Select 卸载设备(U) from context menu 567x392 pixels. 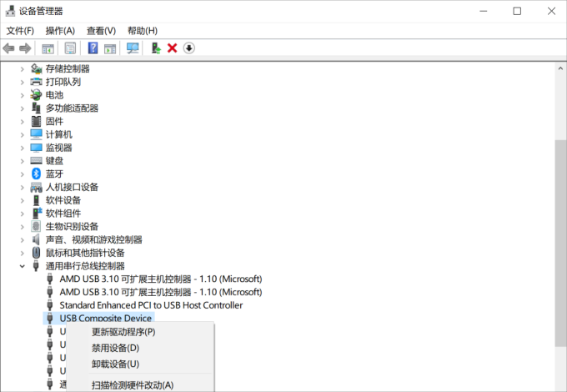[x=115, y=364]
